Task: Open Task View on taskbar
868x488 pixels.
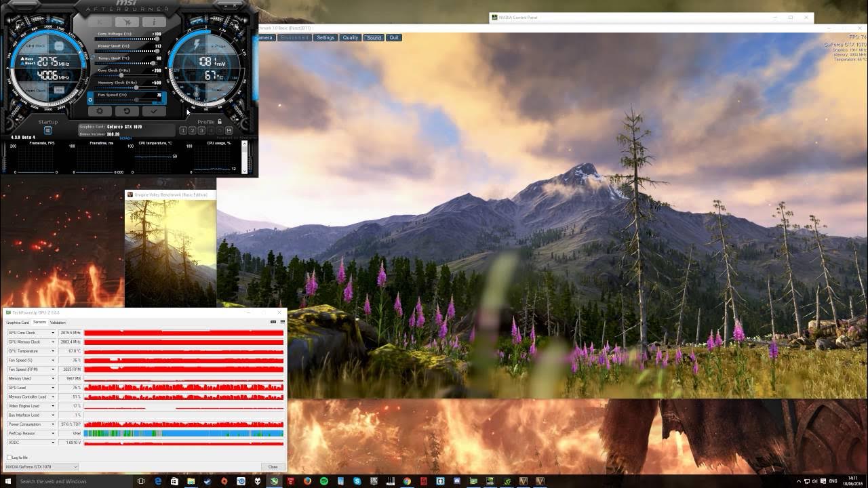Action: pos(141,481)
